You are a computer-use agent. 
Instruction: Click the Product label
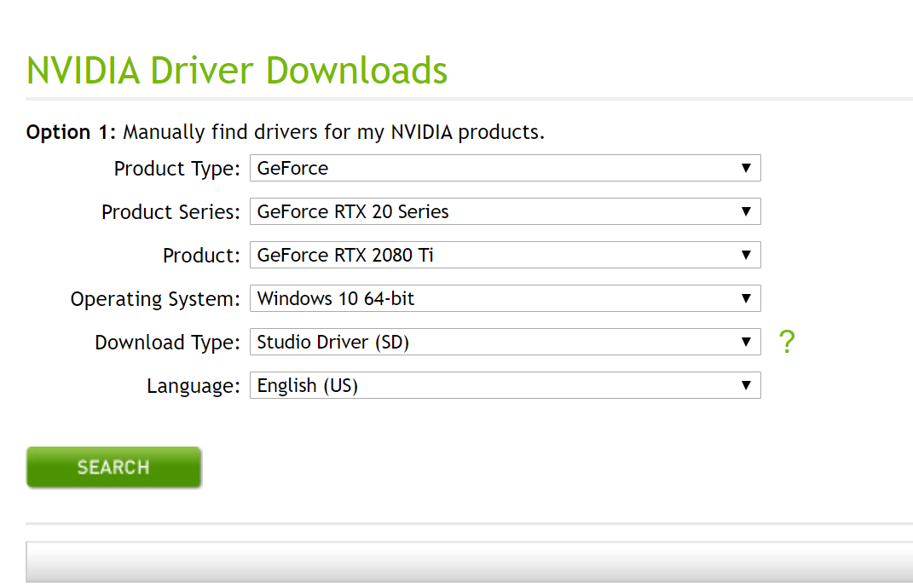[x=201, y=256]
